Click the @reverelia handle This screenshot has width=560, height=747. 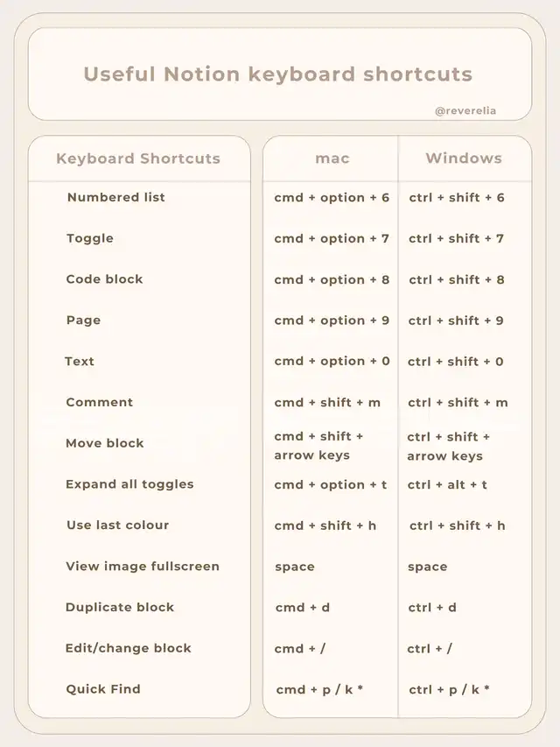[x=465, y=111]
